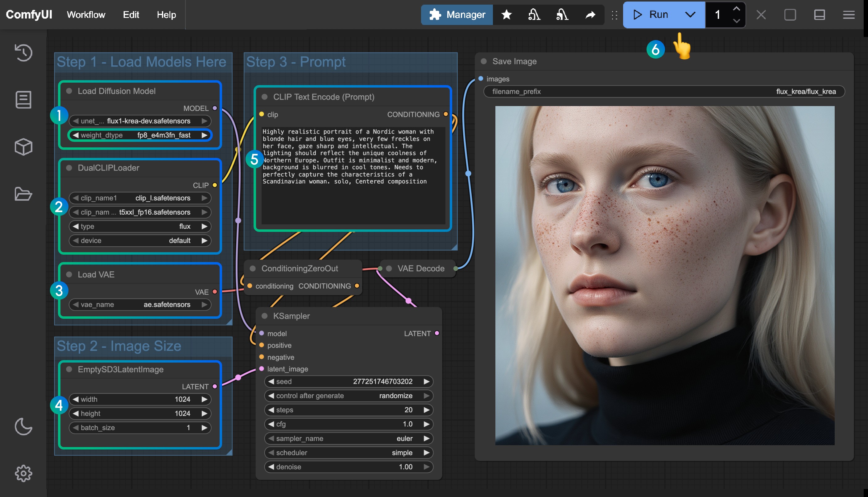Open favorites via the star icon
The image size is (868, 497).
tap(506, 14)
